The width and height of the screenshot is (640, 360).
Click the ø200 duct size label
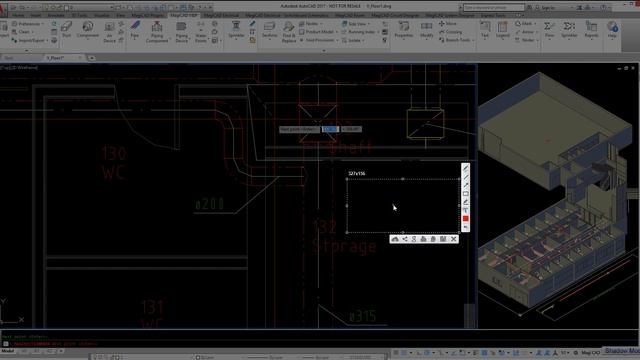point(210,204)
